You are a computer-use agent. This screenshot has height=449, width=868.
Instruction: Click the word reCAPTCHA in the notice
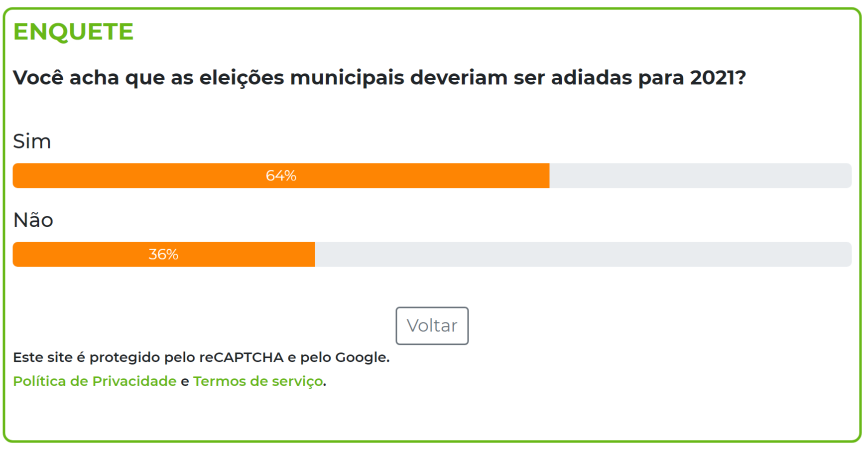(x=241, y=357)
